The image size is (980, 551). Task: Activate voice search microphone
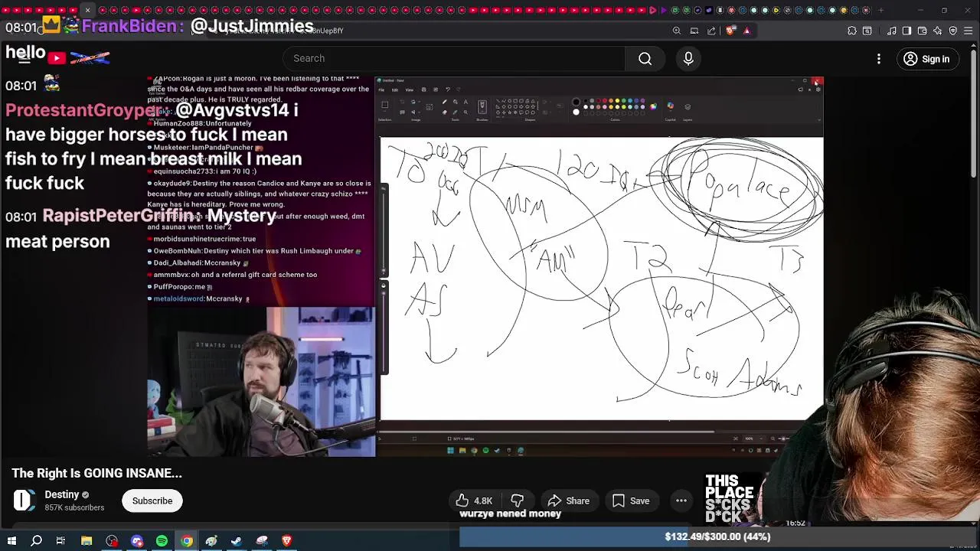(688, 58)
